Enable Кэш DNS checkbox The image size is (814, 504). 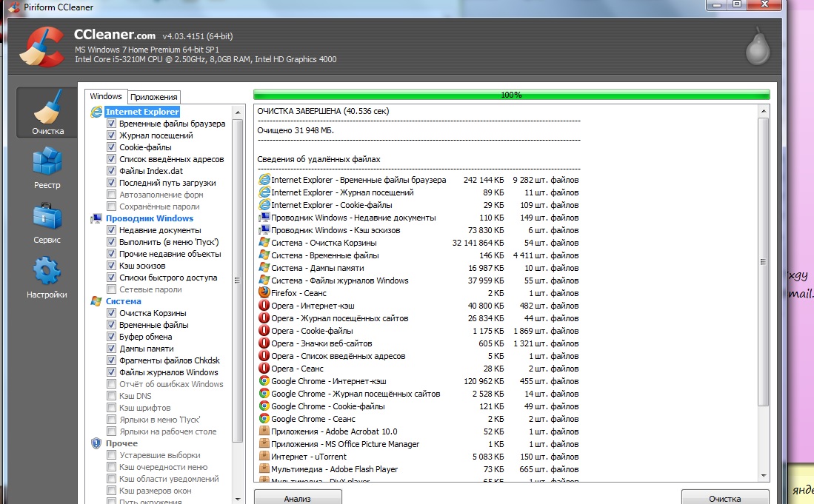click(x=111, y=396)
